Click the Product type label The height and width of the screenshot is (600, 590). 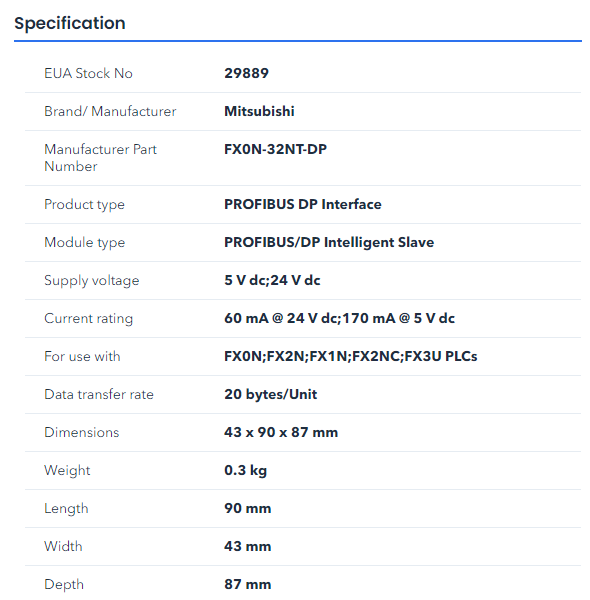pos(84,205)
